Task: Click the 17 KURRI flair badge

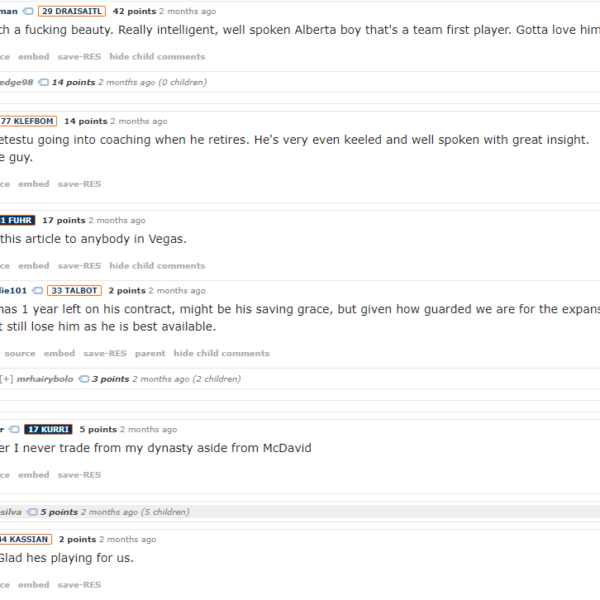Action: (48, 430)
